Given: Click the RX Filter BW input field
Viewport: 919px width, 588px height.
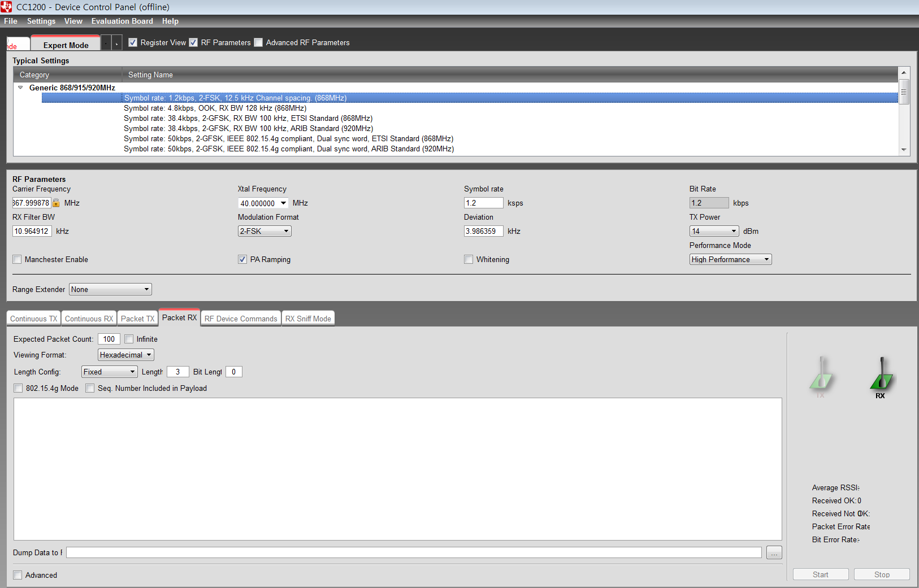Looking at the screenshot, I should (x=32, y=231).
